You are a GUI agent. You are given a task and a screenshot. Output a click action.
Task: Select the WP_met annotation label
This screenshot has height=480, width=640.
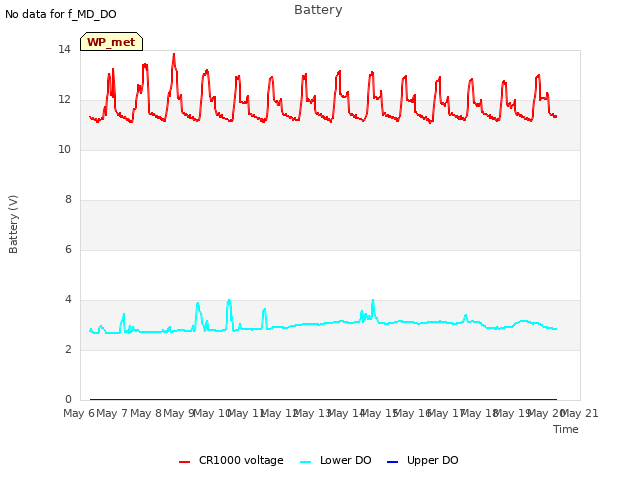coord(111,42)
